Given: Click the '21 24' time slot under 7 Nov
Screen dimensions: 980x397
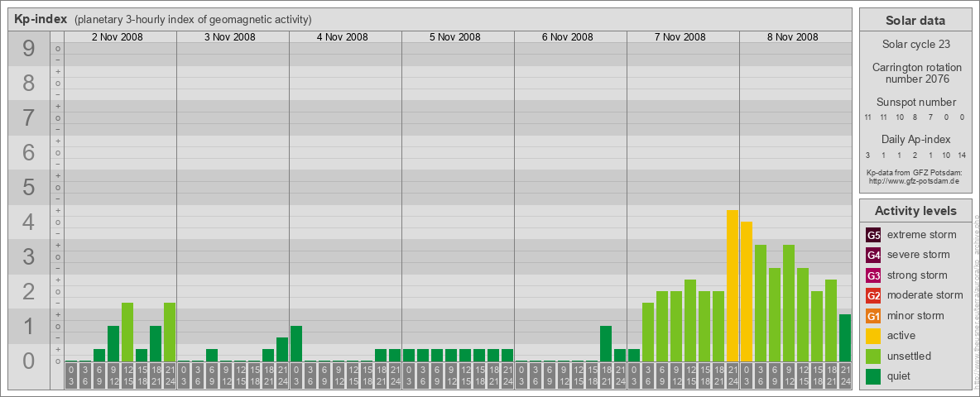Looking at the screenshot, I should pos(732,375).
